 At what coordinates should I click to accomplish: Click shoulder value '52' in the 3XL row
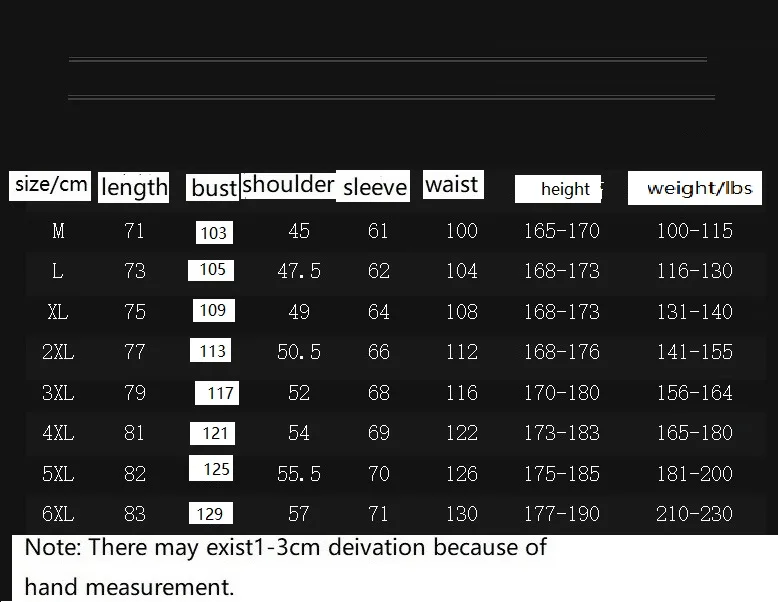[x=299, y=393]
